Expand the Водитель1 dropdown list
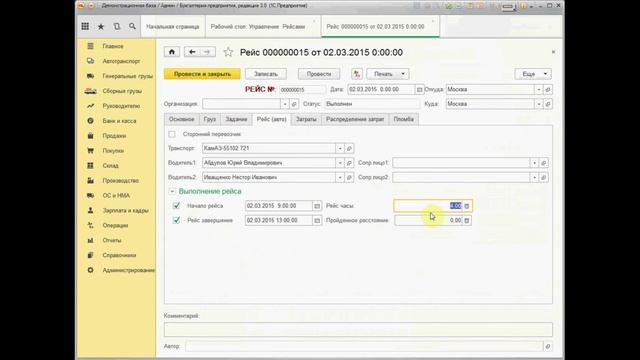 340,163
